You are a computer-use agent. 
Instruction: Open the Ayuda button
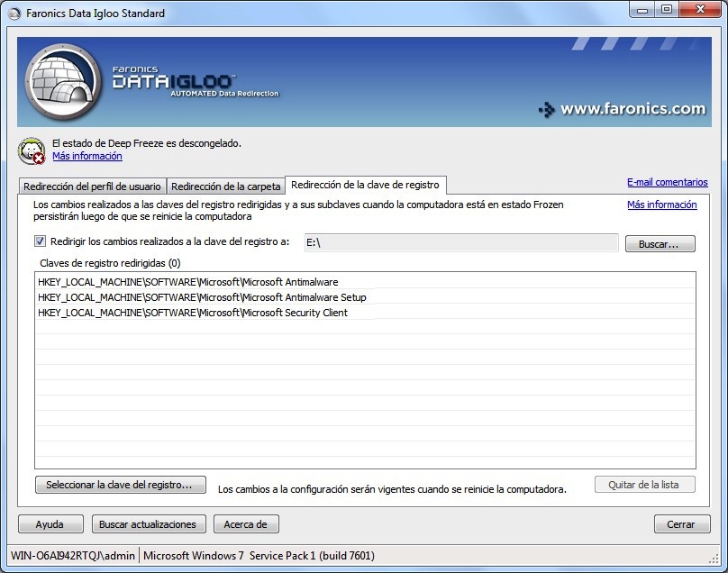coord(50,524)
